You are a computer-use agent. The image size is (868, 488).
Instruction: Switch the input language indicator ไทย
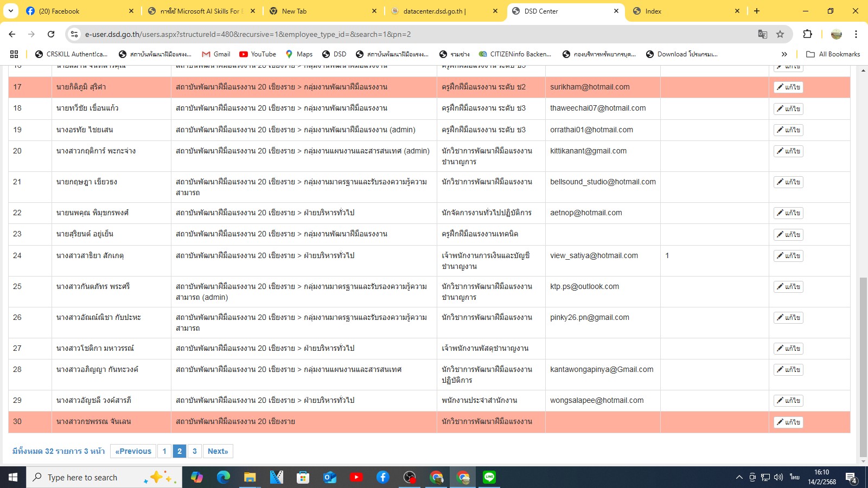(795, 477)
